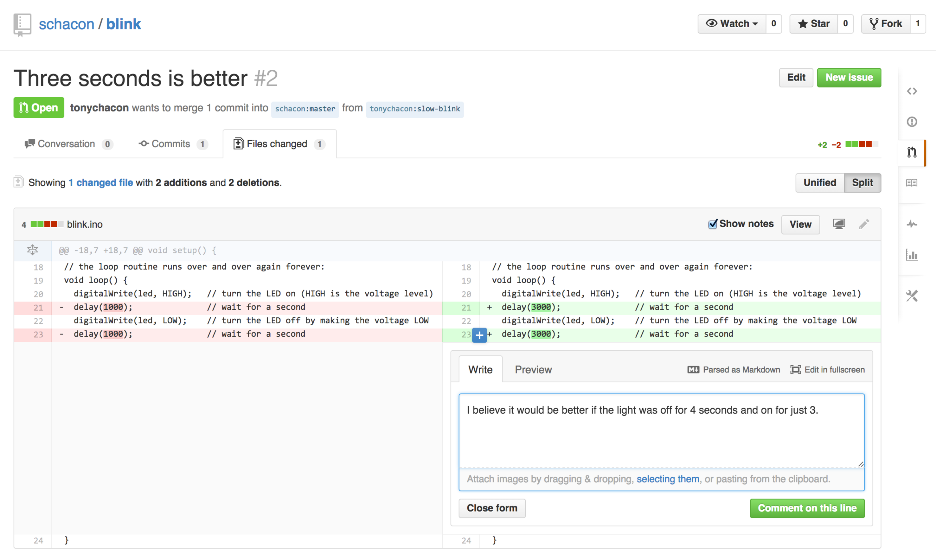Click the monitor icon beside View
936x560 pixels.
pos(839,224)
